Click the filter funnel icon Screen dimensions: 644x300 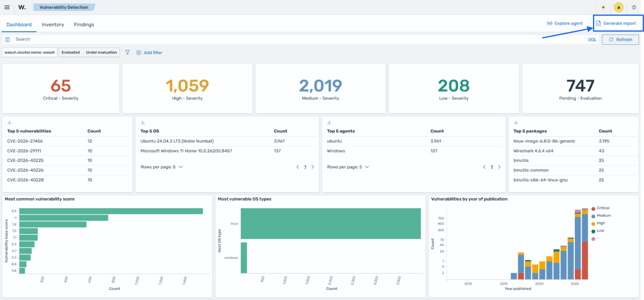coord(128,52)
